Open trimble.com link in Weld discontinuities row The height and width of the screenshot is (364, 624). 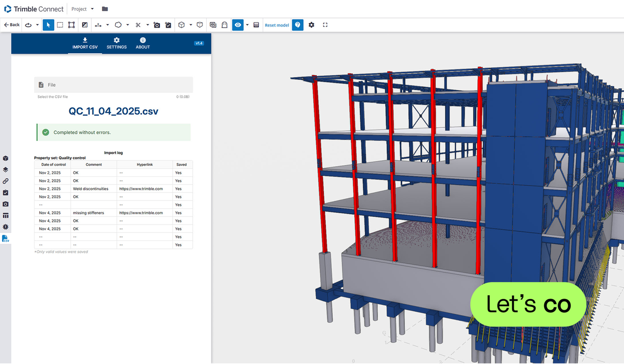pyautogui.click(x=141, y=189)
